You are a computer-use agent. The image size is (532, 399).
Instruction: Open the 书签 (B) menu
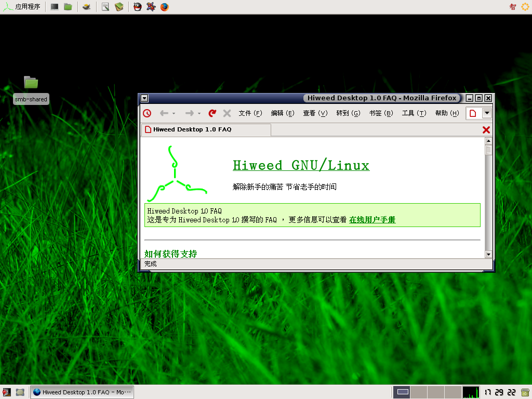[x=381, y=113]
